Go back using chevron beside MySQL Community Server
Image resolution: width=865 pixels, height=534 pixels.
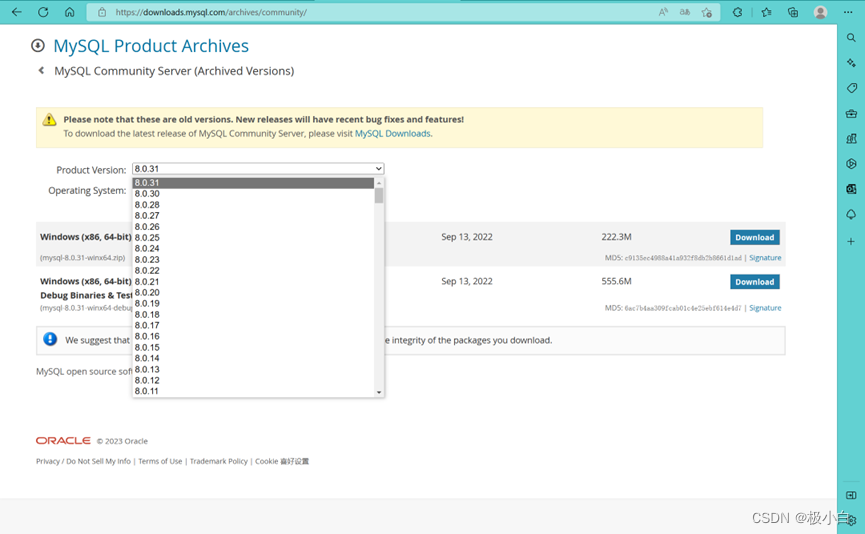click(x=41, y=71)
